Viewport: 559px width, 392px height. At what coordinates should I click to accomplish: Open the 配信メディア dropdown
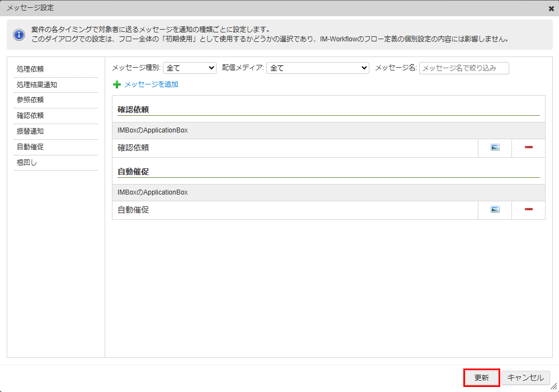pos(317,68)
